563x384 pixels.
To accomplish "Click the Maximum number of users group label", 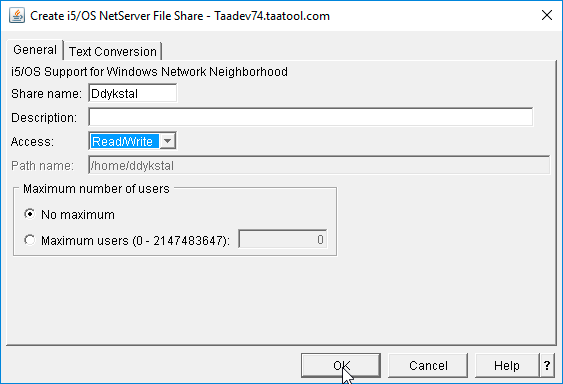I will 96,189.
